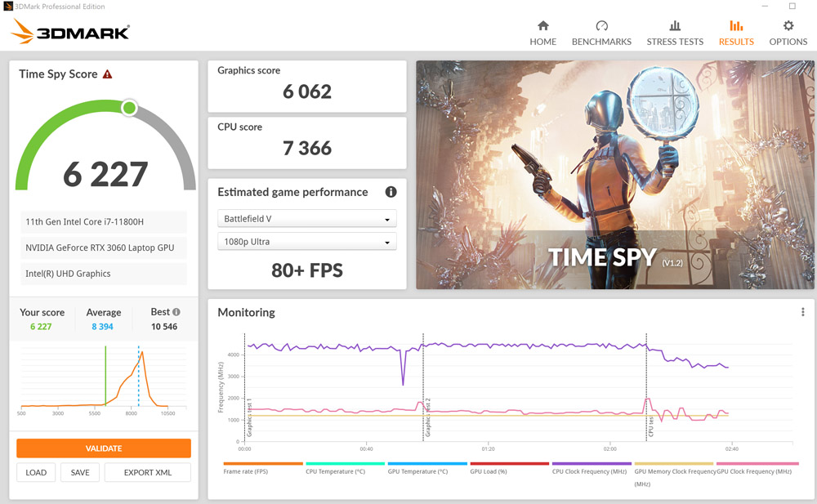Screen dimensions: 817x504
Task: Click the Home house icon
Action: click(543, 25)
